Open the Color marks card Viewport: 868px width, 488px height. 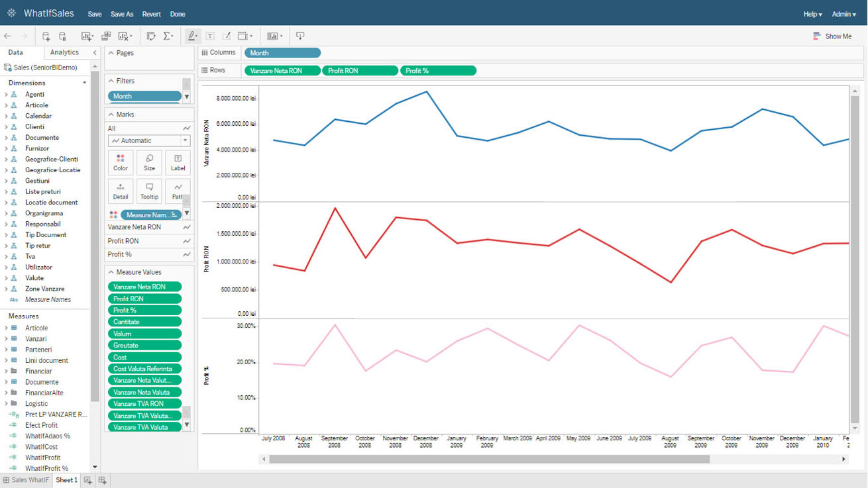click(121, 163)
